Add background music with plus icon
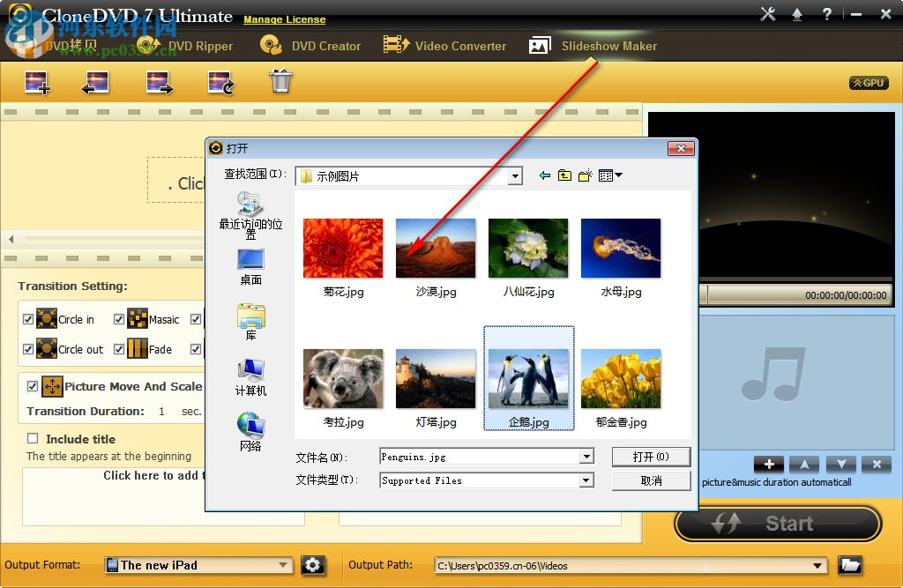The height and width of the screenshot is (588, 903). (768, 465)
